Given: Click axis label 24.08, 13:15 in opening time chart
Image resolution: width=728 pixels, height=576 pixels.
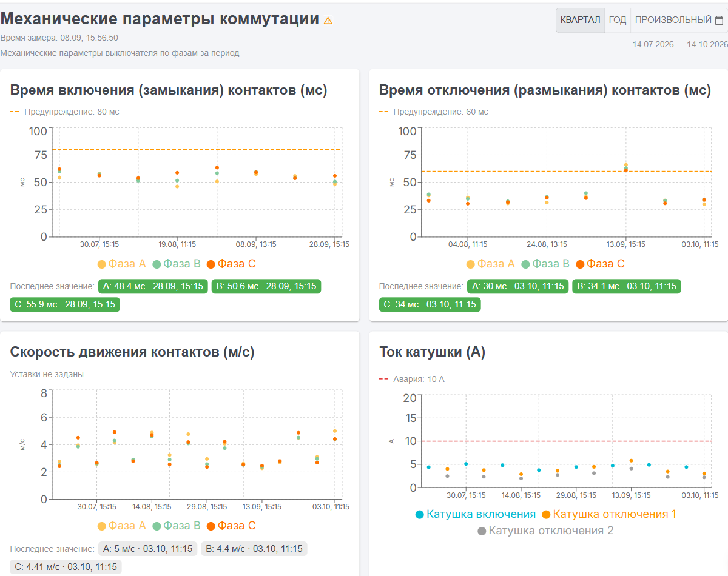Looking at the screenshot, I should click(547, 244).
